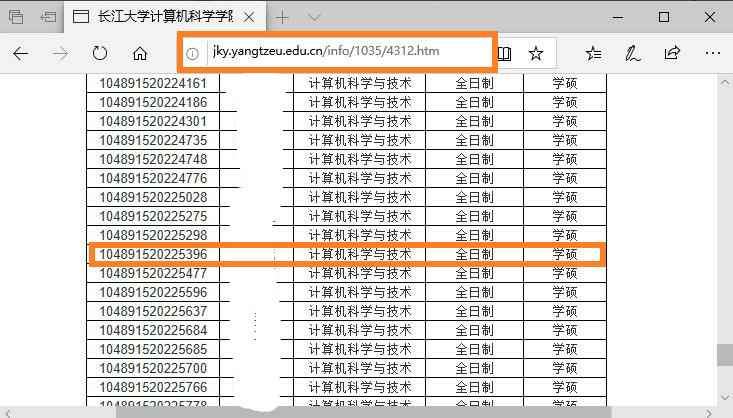Viewport: 733px width, 418px height.
Task: Click the vertical scrollbar thumb
Action: click(725, 355)
